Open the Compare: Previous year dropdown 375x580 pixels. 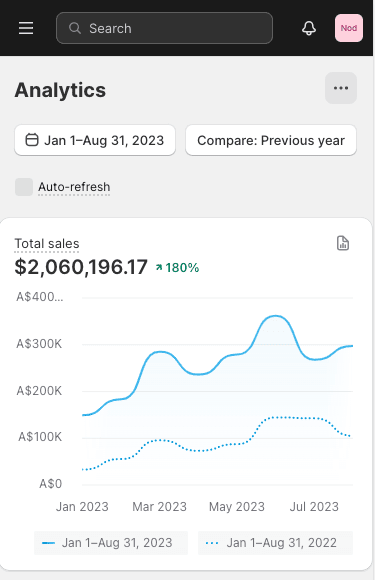pos(271,140)
